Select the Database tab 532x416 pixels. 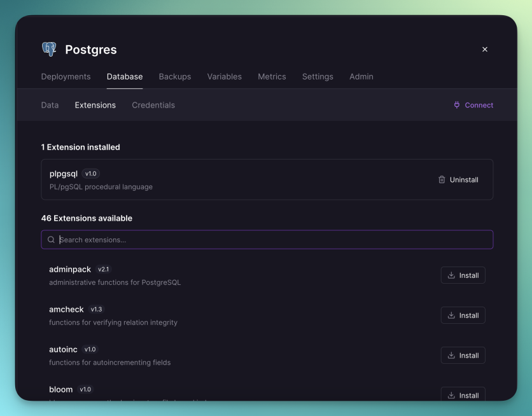[125, 76]
